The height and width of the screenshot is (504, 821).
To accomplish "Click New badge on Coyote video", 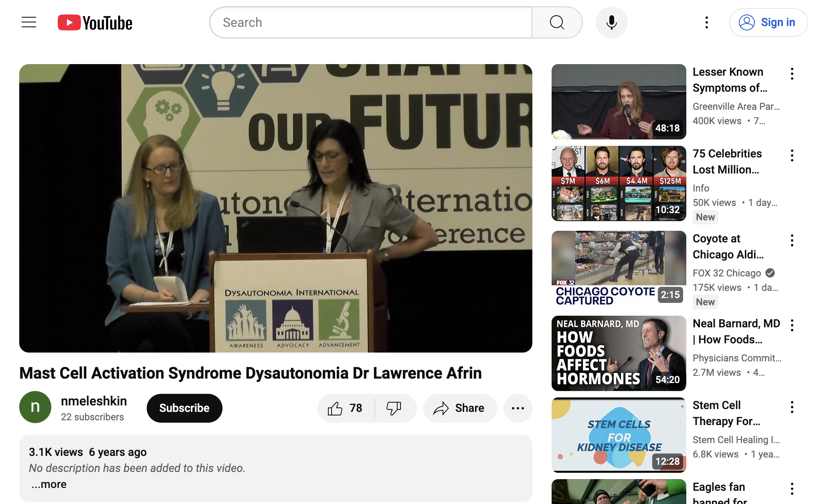I will click(x=705, y=302).
